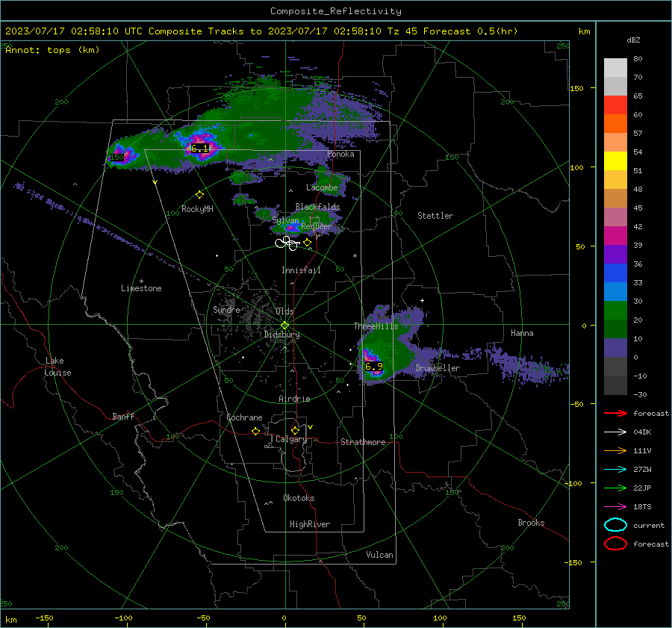Click the bright yellow 54-51 dBZ swatch

point(615,161)
